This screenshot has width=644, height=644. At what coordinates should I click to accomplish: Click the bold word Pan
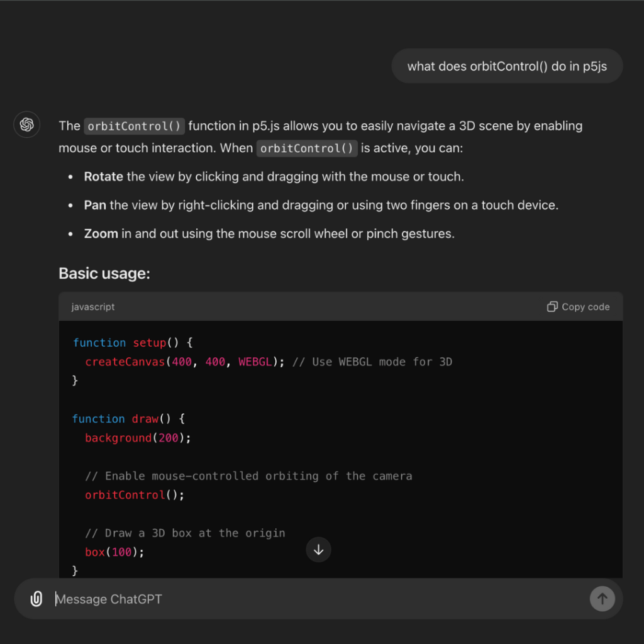click(x=95, y=205)
